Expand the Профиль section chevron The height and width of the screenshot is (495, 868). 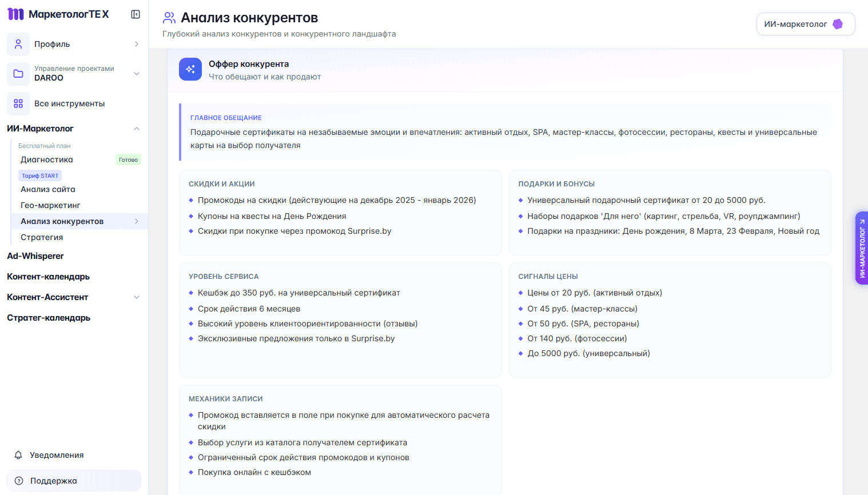pos(136,44)
